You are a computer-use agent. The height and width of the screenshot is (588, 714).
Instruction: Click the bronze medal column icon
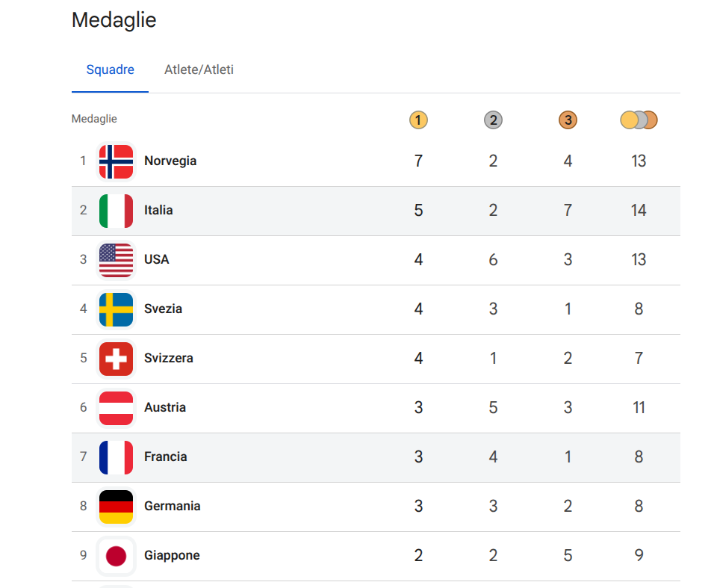coord(568,120)
